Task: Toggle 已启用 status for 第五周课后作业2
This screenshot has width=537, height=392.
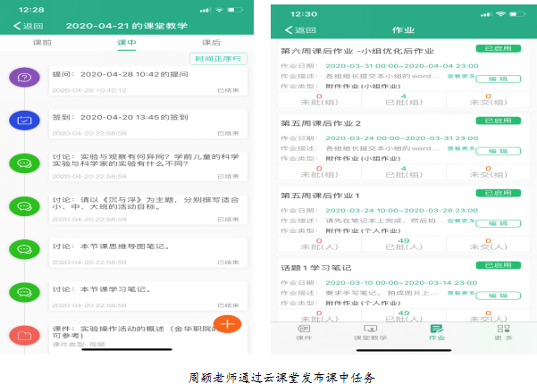Action: tap(498, 121)
